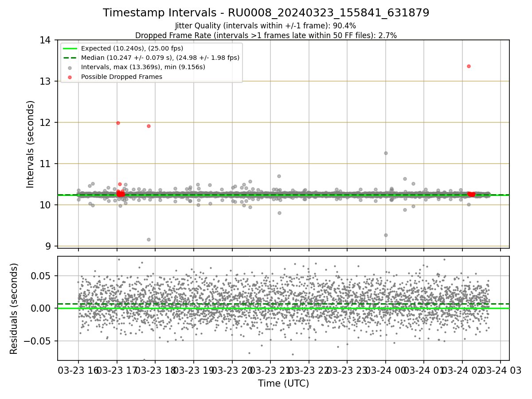Click the red dot marker in the legend
Viewport: 532px width, 399px height.
coord(70,77)
